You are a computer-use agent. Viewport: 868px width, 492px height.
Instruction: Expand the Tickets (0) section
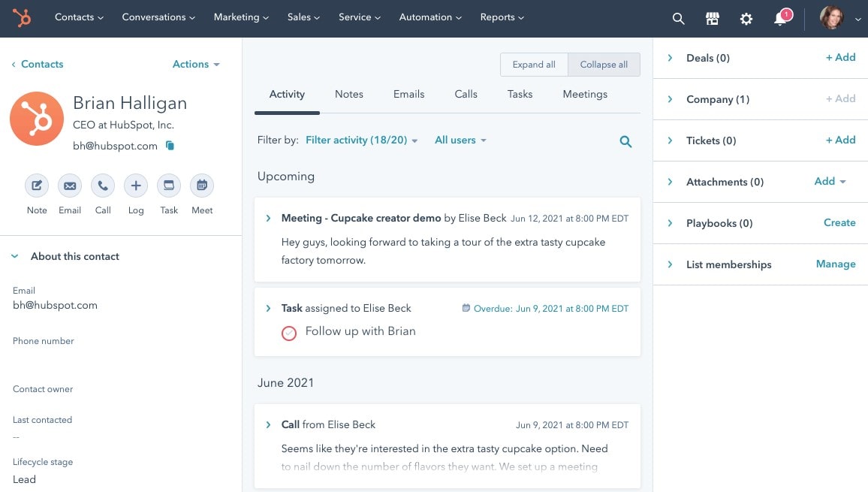670,140
